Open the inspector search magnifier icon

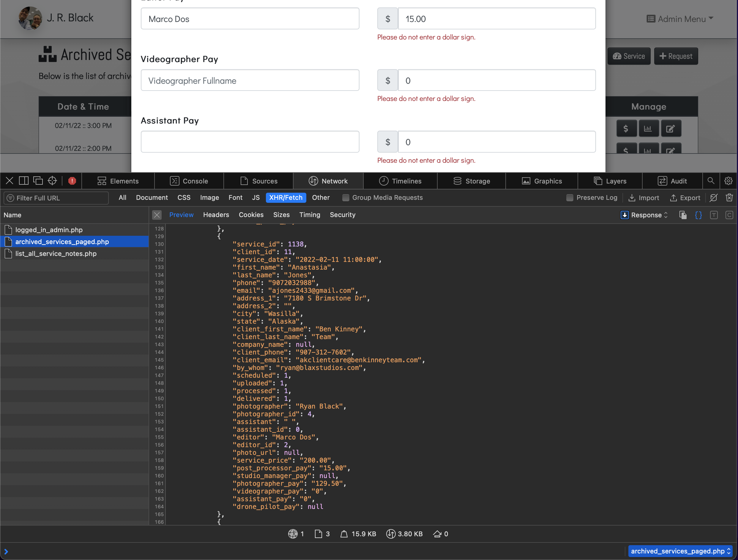coord(711,181)
